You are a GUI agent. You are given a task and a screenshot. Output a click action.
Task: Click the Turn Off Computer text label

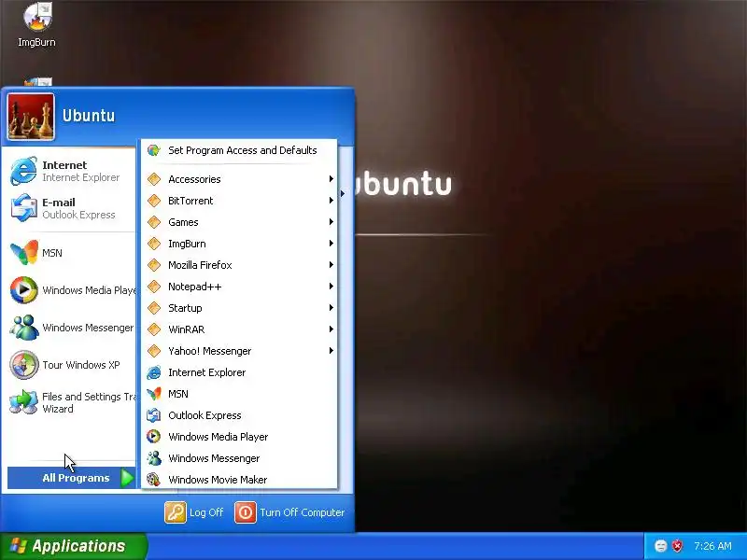[x=302, y=512]
